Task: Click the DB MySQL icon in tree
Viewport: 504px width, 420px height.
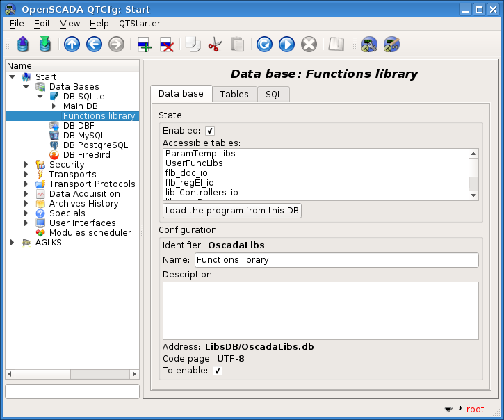Action: [54, 136]
